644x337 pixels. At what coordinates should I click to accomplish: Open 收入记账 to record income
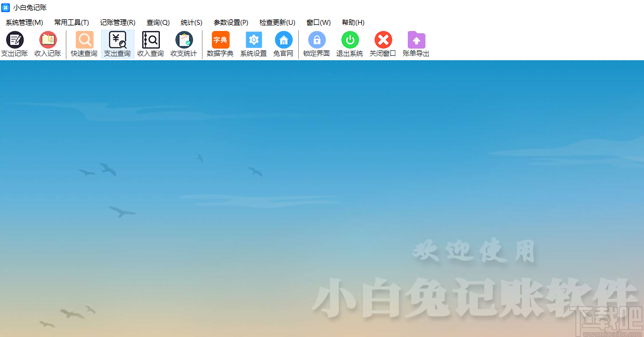coord(48,44)
